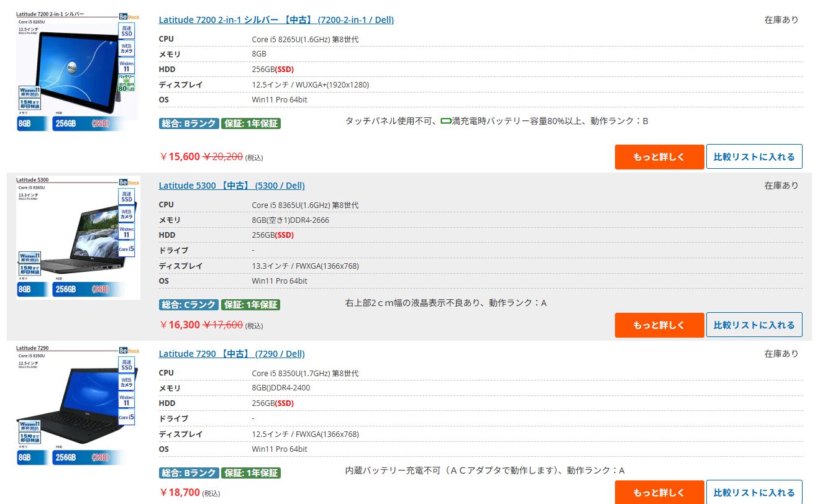The image size is (820, 504).
Task: Open the Latitude 7290 【中古】 product link
Action: [232, 354]
